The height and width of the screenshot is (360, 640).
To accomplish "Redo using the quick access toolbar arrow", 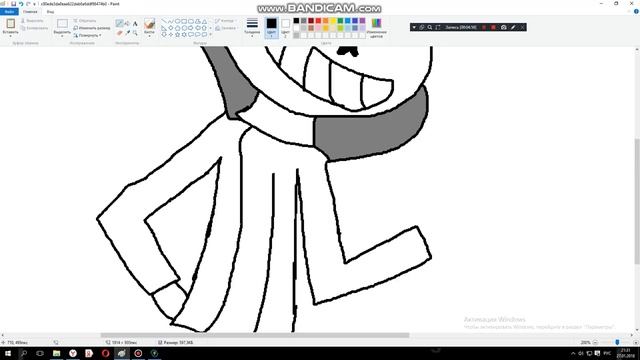I will click(x=28, y=4).
